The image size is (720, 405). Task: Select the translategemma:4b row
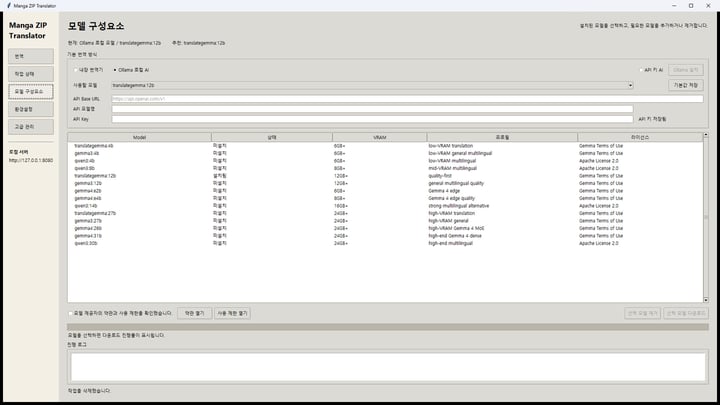click(x=385, y=146)
